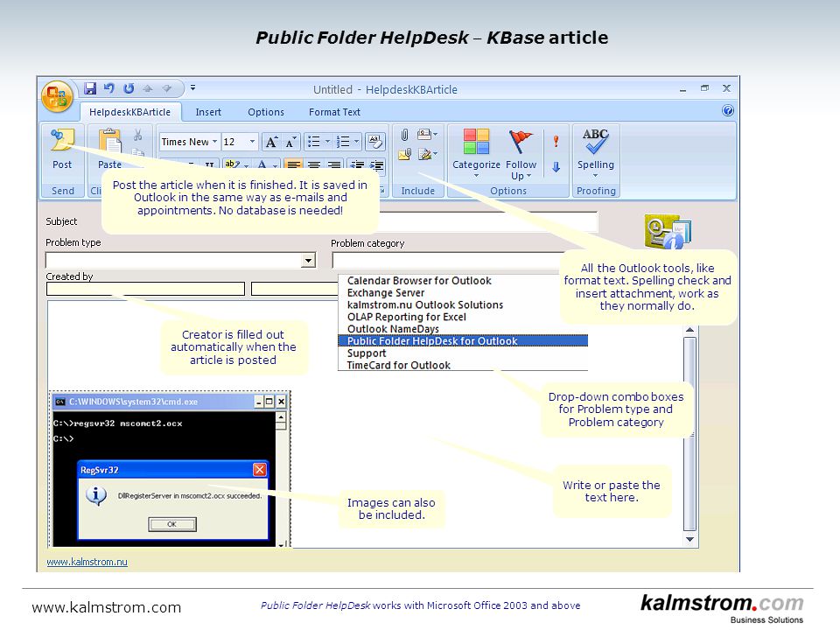Click the HelpDesk info icon beside Subject

pos(668,231)
